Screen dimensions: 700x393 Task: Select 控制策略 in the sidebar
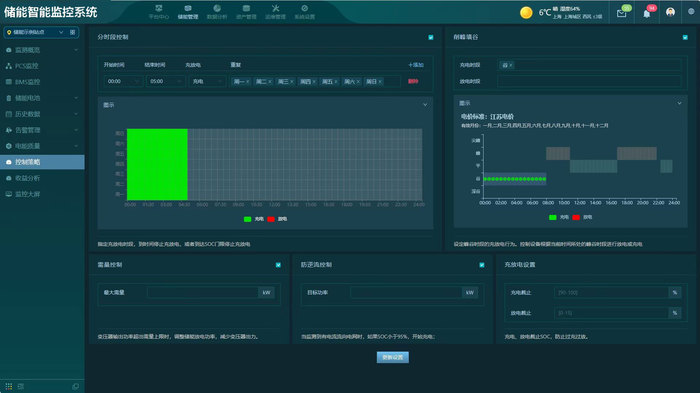42,162
